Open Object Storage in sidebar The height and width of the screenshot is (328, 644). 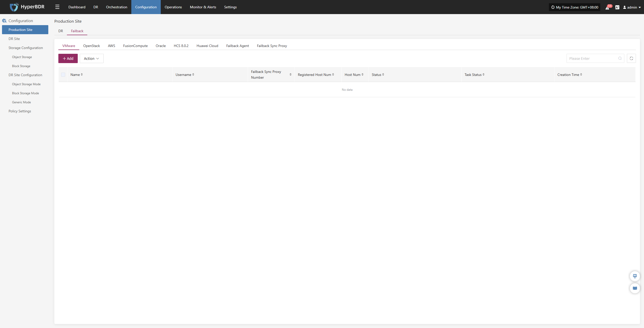pos(22,57)
